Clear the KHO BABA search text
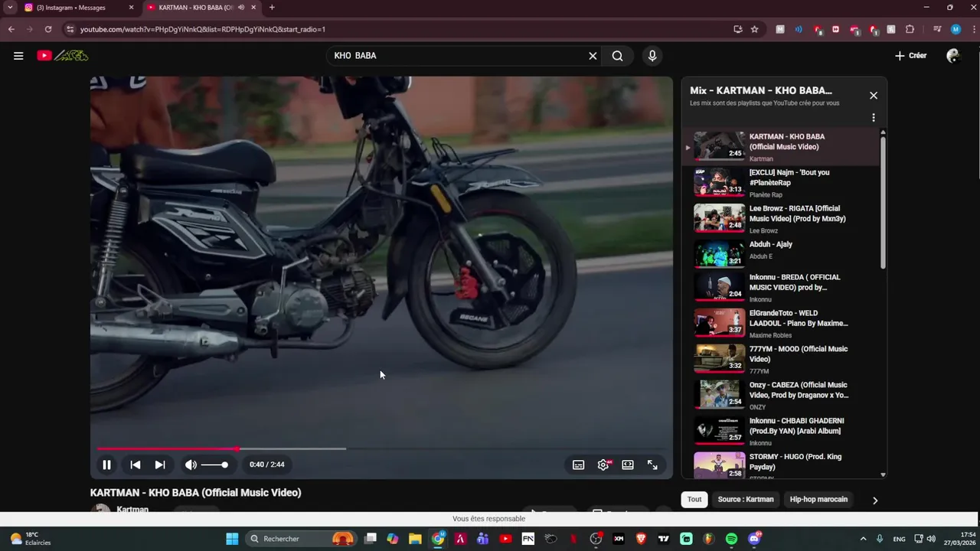Viewport: 980px width, 551px height. pyautogui.click(x=593, y=56)
